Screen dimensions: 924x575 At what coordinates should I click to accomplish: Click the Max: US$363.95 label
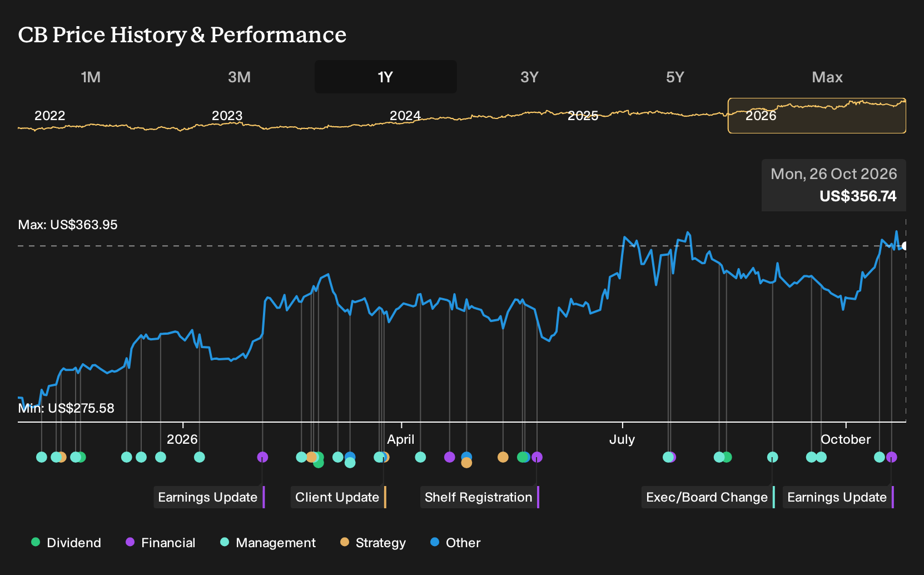click(x=68, y=225)
